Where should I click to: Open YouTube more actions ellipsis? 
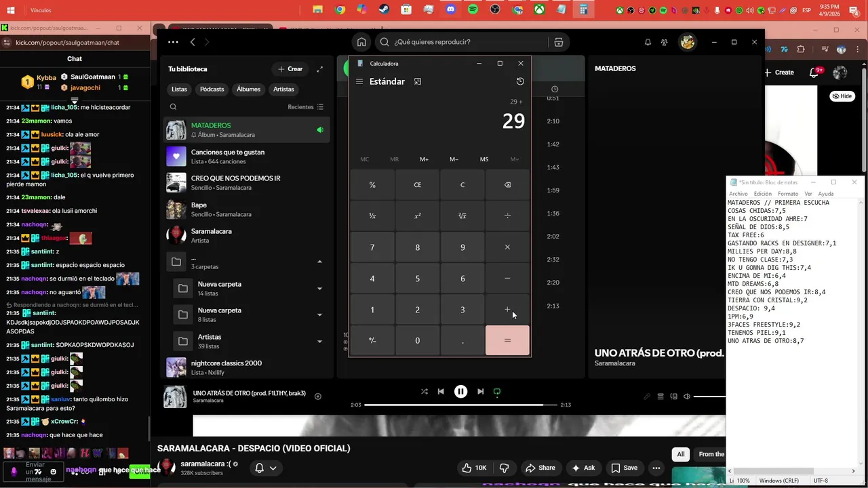[656, 468]
